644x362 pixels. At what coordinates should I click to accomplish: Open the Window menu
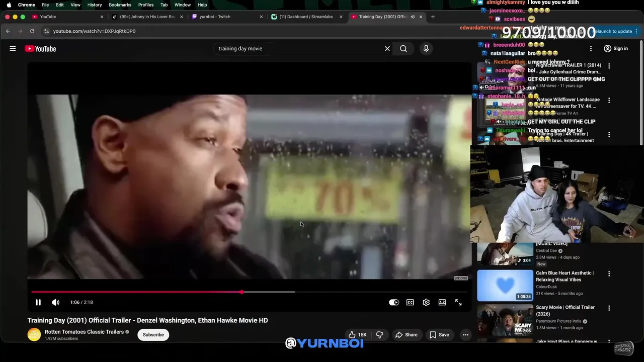pos(183,5)
